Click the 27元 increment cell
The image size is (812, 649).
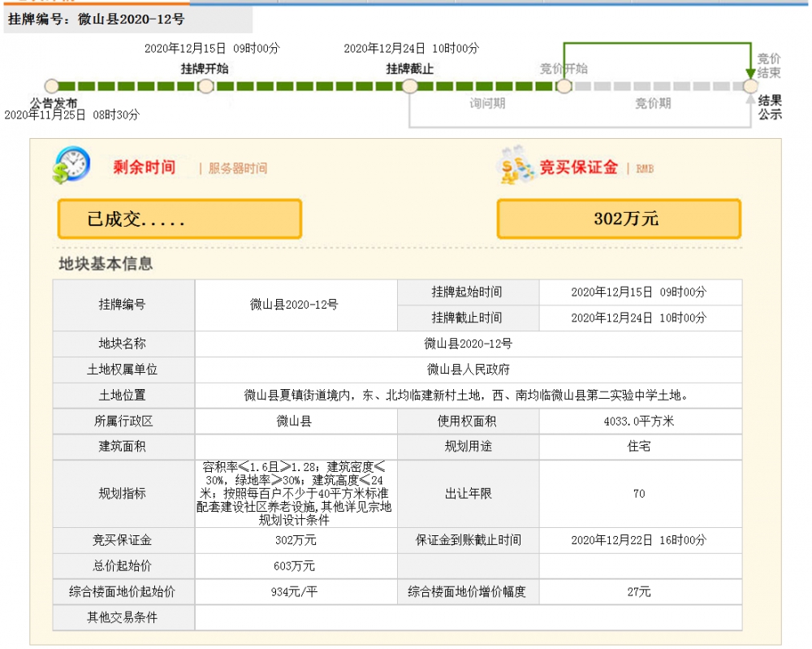[640, 591]
